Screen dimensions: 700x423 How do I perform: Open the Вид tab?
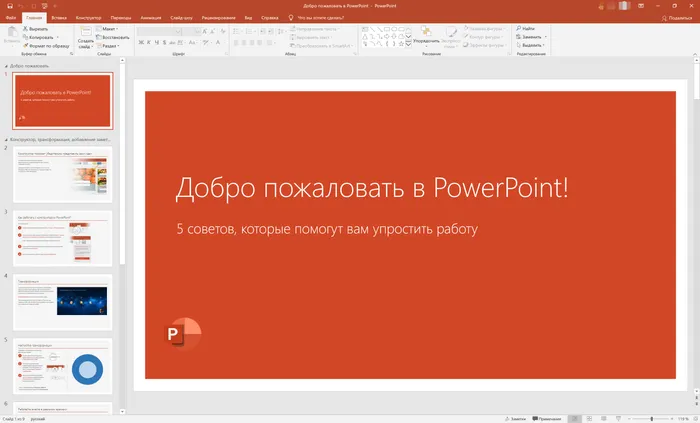(x=248, y=18)
